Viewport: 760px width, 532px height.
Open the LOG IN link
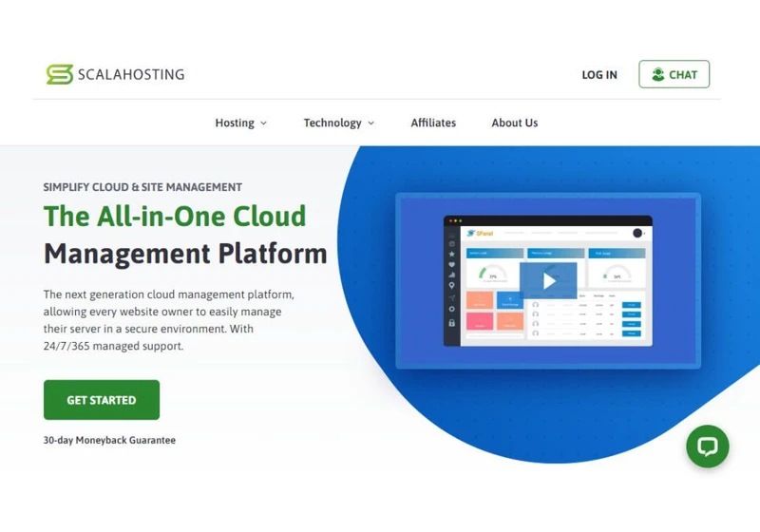coord(599,75)
